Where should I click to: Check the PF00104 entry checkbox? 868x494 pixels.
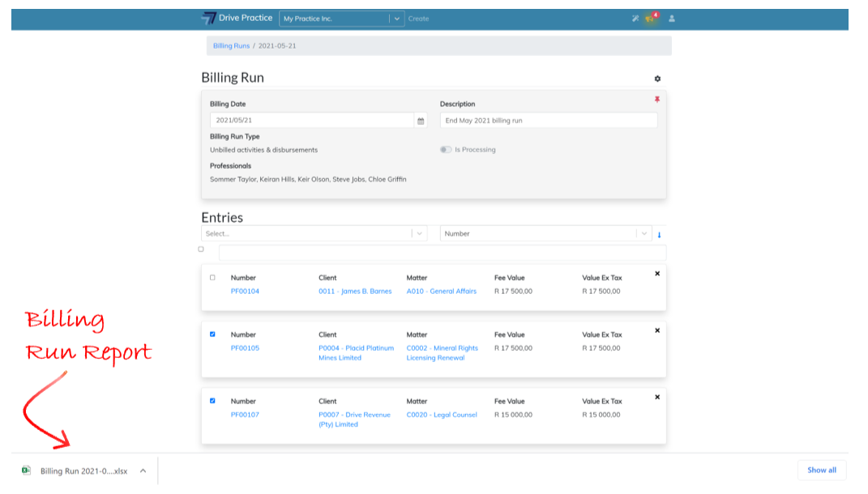click(x=212, y=278)
